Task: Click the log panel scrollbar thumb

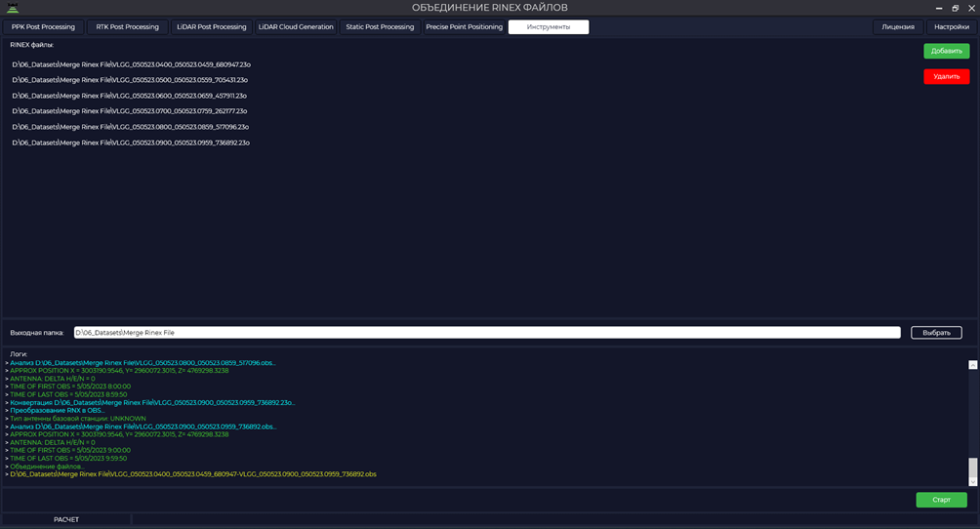Action: (x=972, y=468)
